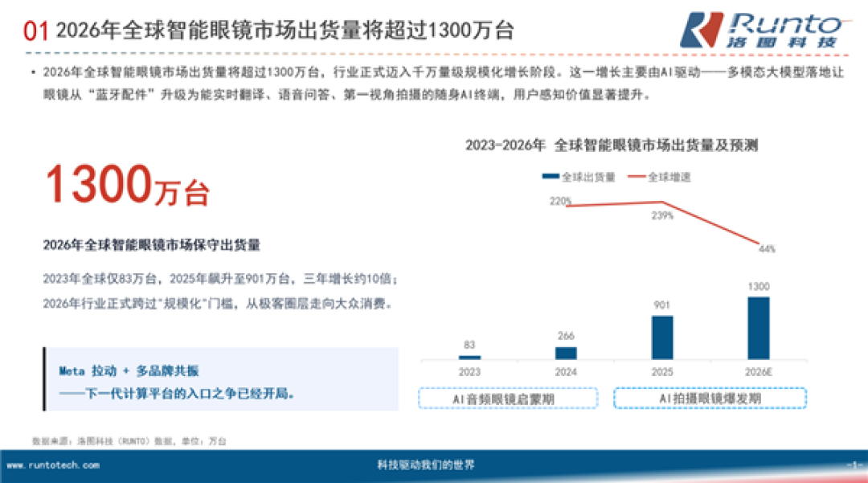Click the subtitle '2026年全球智能眼镜市场保守出货量'

pyautogui.click(x=152, y=244)
